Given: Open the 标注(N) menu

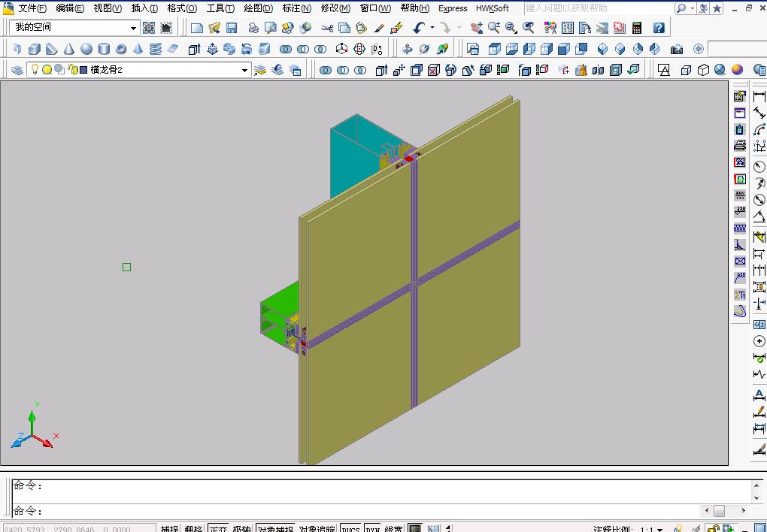Looking at the screenshot, I should coord(297,8).
